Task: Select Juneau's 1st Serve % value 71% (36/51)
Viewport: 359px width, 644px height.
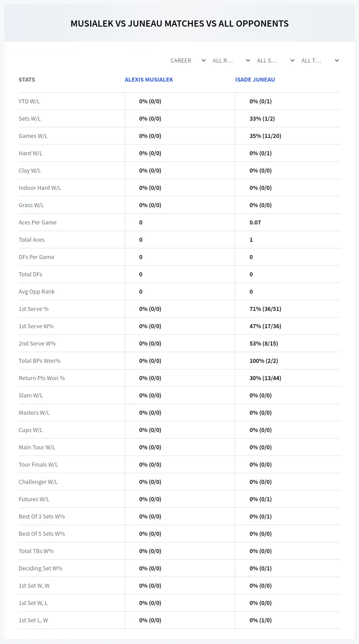Action: [x=265, y=309]
